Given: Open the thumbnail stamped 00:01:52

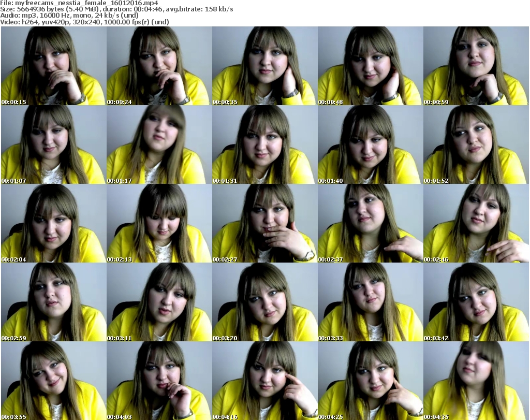Looking at the screenshot, I should pos(476,144).
